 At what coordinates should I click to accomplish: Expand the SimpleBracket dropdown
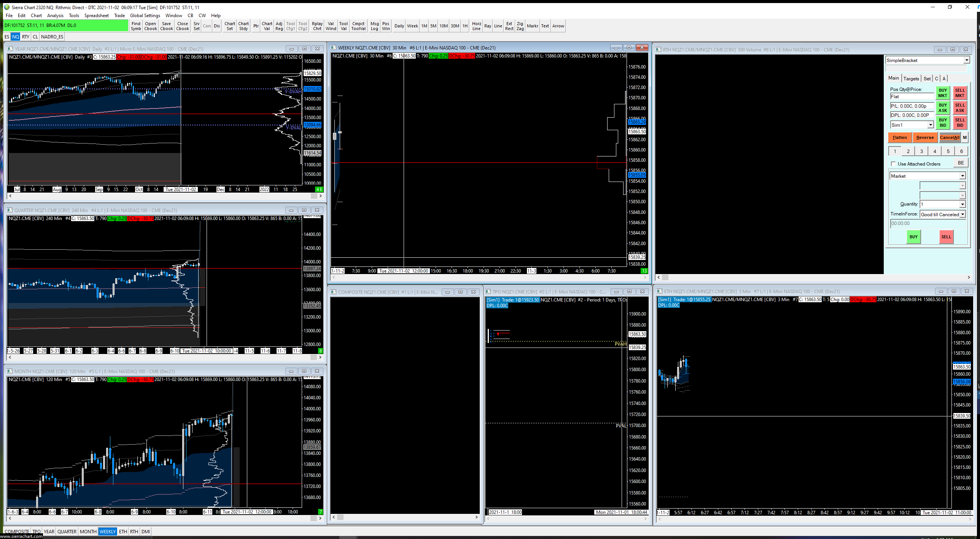click(x=966, y=60)
